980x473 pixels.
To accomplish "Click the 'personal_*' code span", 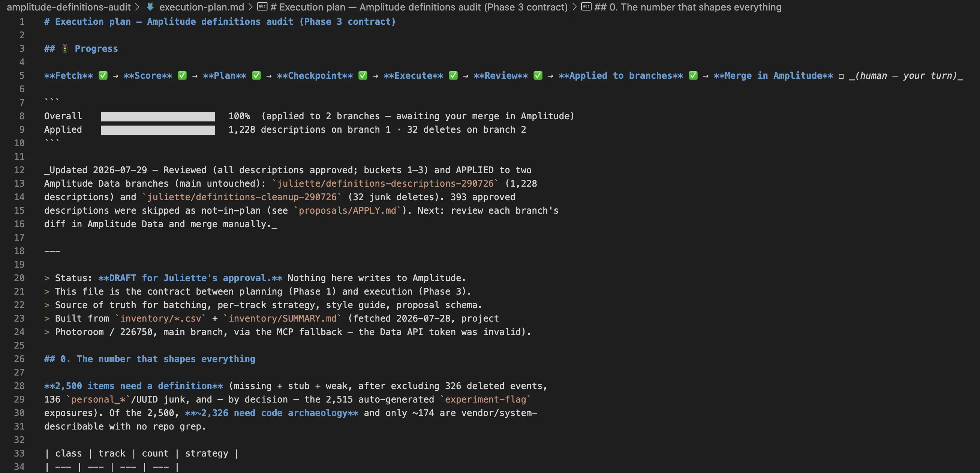I will (x=98, y=399).
